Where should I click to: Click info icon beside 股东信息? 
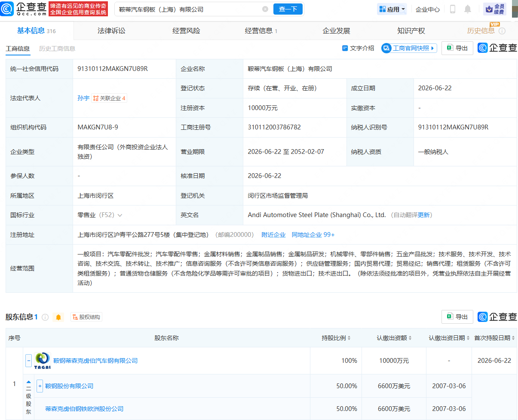pos(45,317)
